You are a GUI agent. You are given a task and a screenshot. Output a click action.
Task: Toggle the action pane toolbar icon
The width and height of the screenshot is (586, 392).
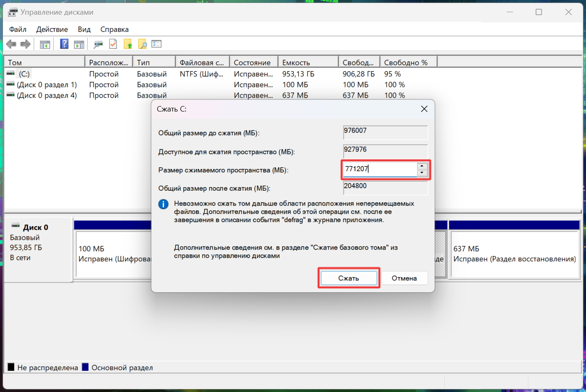click(x=79, y=44)
